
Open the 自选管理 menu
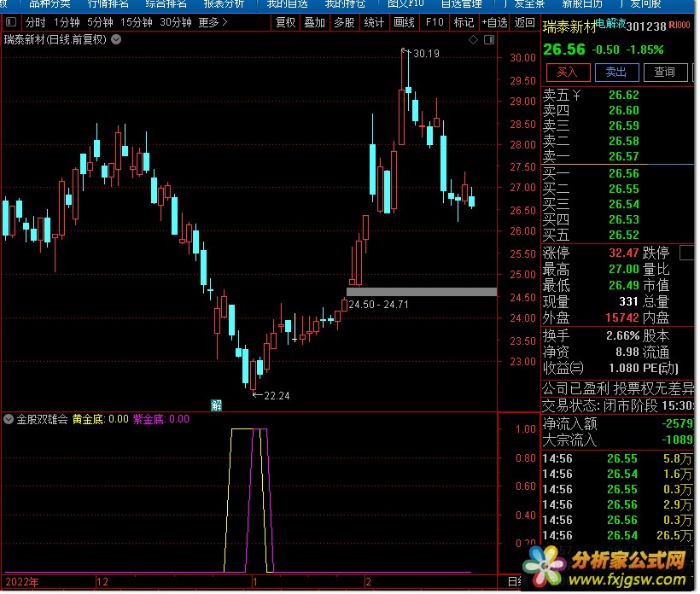pyautogui.click(x=463, y=4)
